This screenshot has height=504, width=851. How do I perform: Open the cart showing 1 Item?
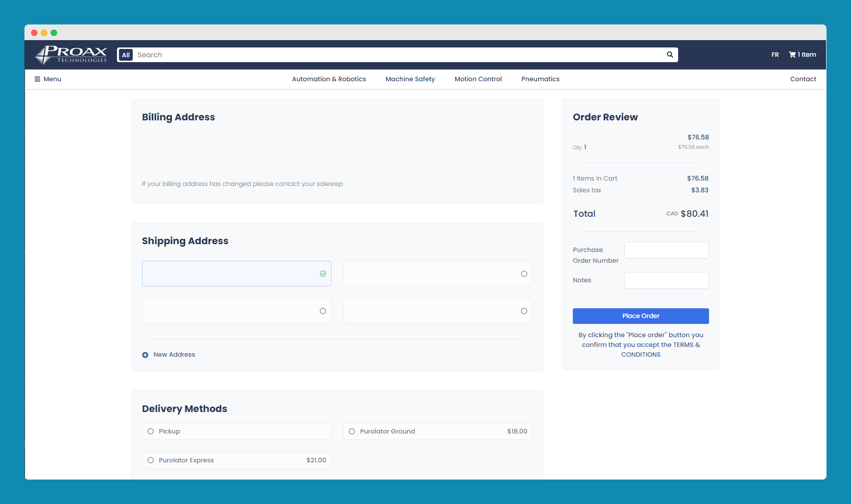click(803, 54)
